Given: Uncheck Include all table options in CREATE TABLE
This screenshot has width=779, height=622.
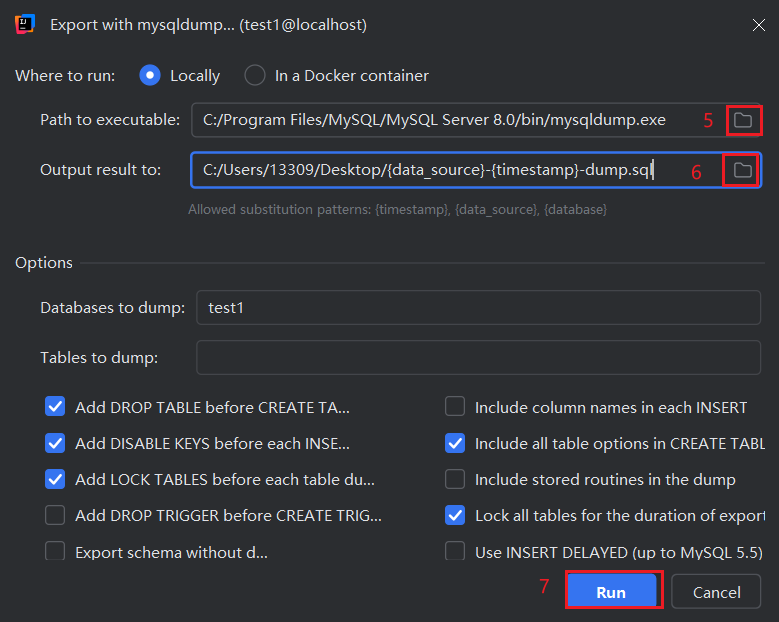Looking at the screenshot, I should click(x=455, y=443).
